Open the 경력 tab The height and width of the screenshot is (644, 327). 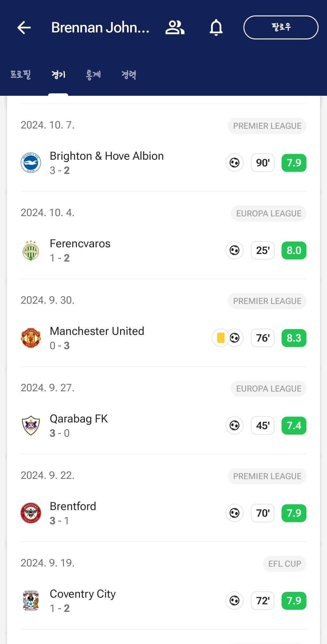(129, 74)
